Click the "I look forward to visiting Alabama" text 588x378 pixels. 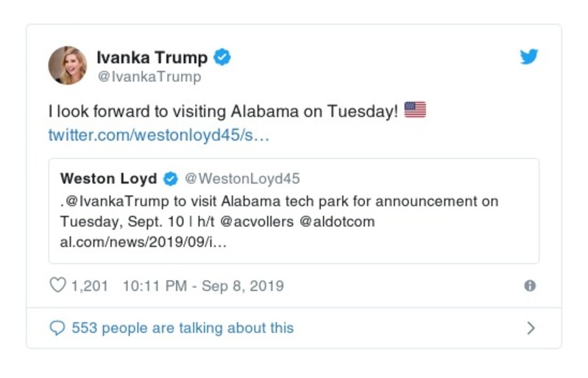tap(223, 112)
